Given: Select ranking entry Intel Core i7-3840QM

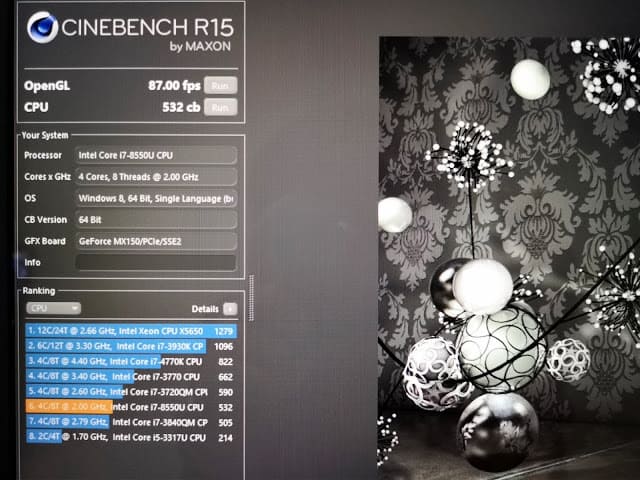Looking at the screenshot, I should tap(131, 422).
